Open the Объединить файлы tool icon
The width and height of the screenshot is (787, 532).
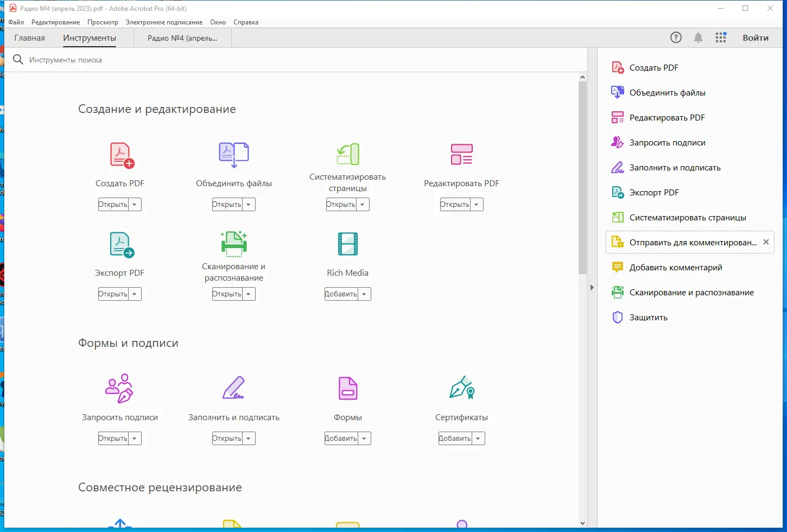click(x=233, y=154)
